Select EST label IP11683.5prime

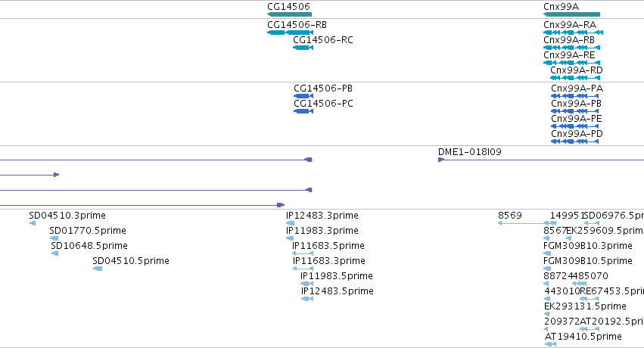[x=328, y=246]
